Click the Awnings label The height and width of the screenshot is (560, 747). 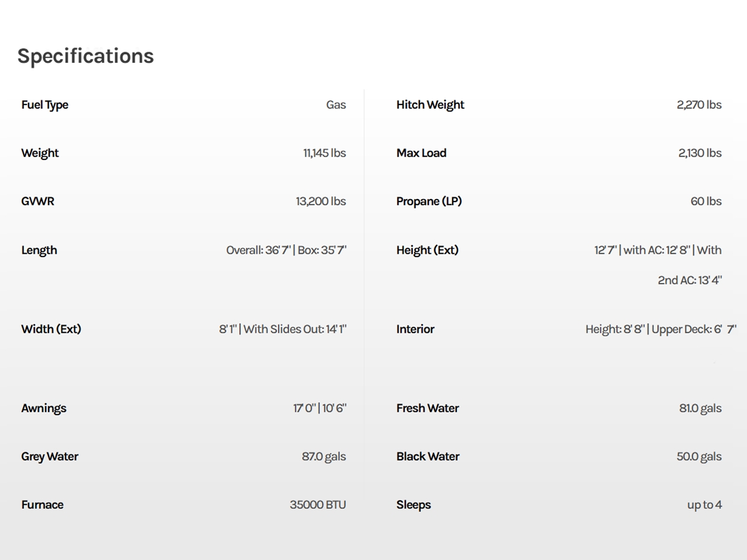point(44,408)
